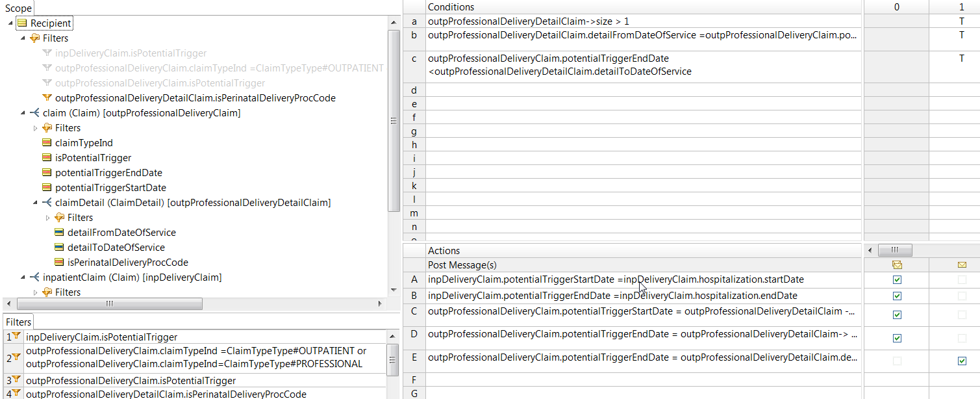Click funnel icon beside outpProfessionalDeliveryDetailClaim.isPerinatalDeliveryProcCode in Scope tree
Image resolution: width=980 pixels, height=399 pixels.
pyautogui.click(x=47, y=98)
